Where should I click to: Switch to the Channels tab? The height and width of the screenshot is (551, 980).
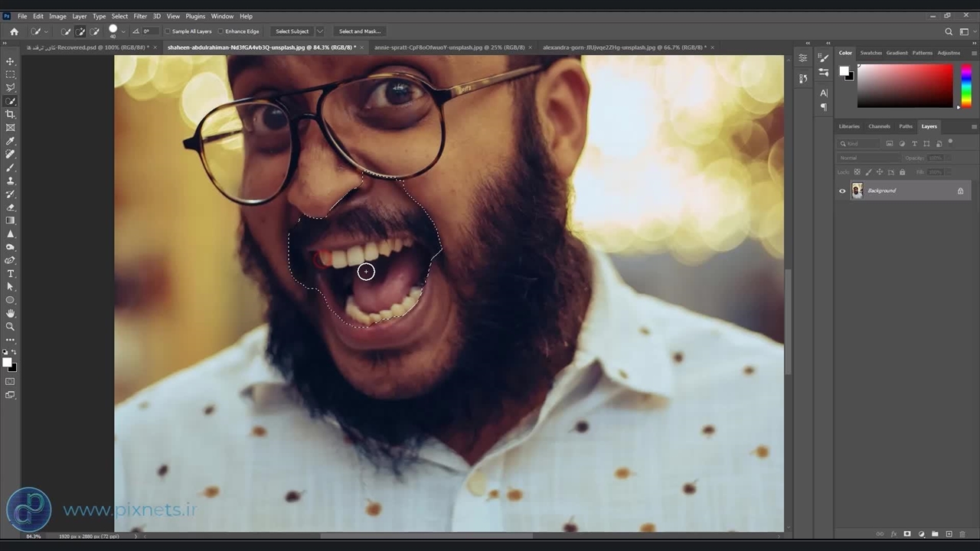tap(879, 126)
